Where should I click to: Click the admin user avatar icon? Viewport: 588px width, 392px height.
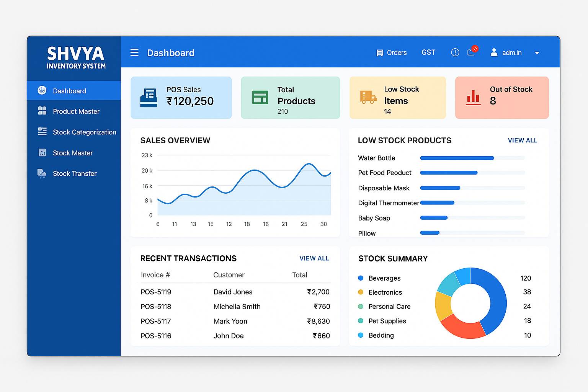coord(494,52)
